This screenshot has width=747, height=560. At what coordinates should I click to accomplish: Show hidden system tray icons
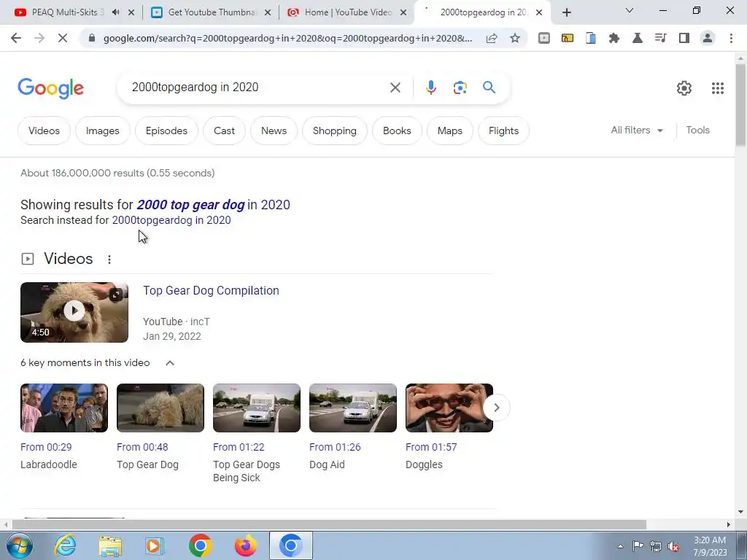pyautogui.click(x=620, y=547)
